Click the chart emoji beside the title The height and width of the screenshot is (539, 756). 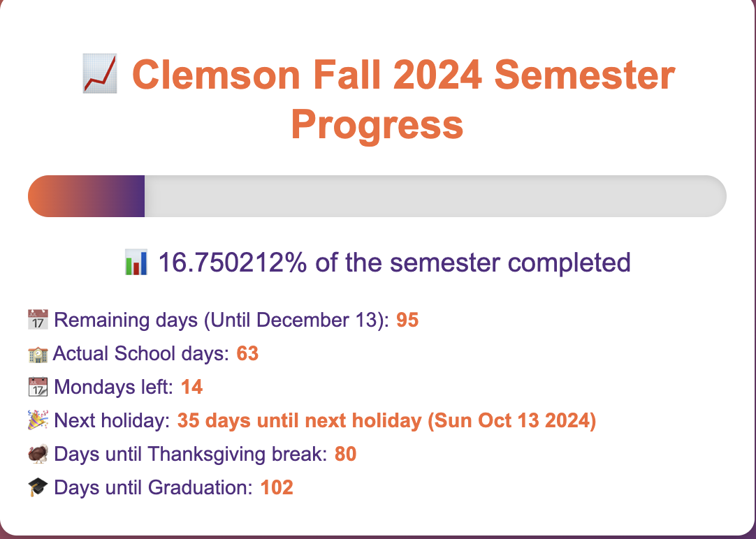point(100,75)
